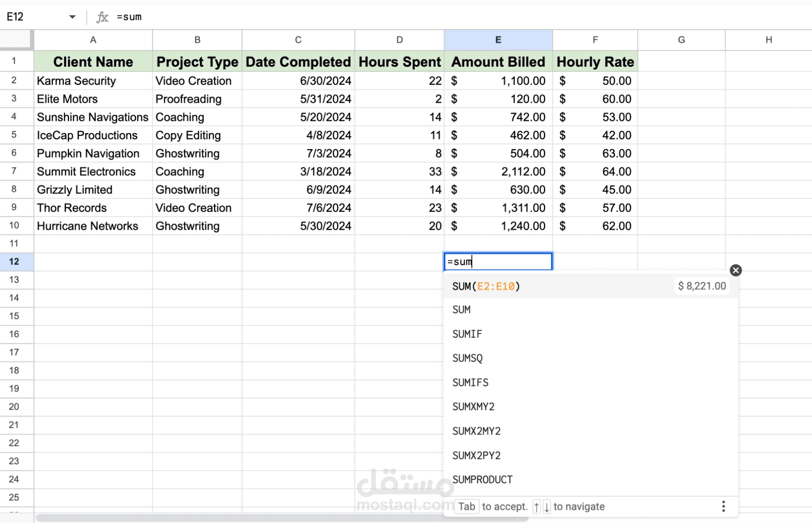812x524 pixels.
Task: Open the Name box dropdown arrow
Action: 72,17
